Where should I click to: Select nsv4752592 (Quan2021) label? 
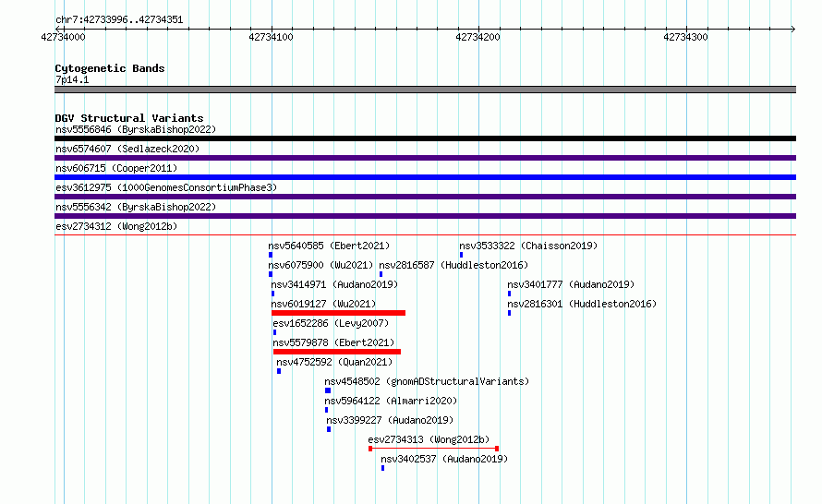(334, 362)
